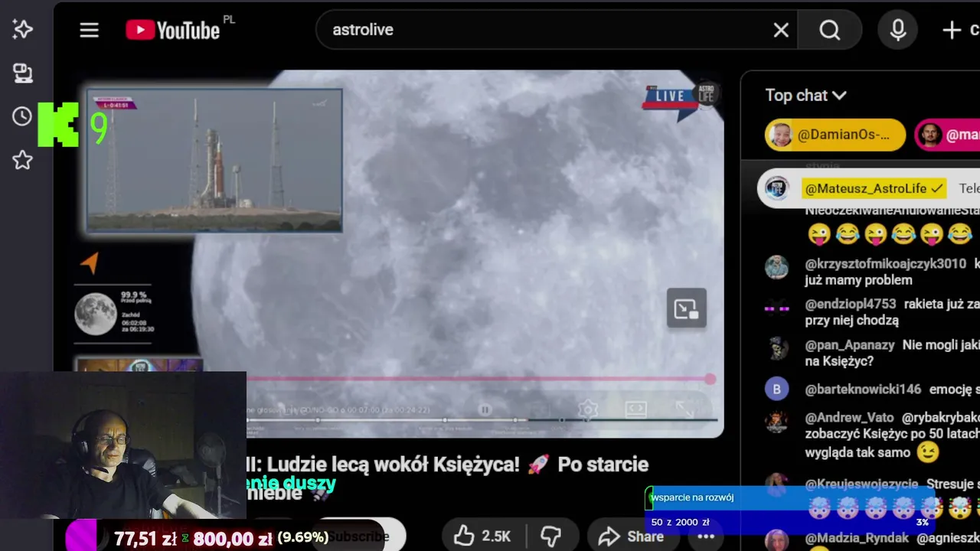
Task: Dislike the video with thumbs down
Action: coord(550,536)
